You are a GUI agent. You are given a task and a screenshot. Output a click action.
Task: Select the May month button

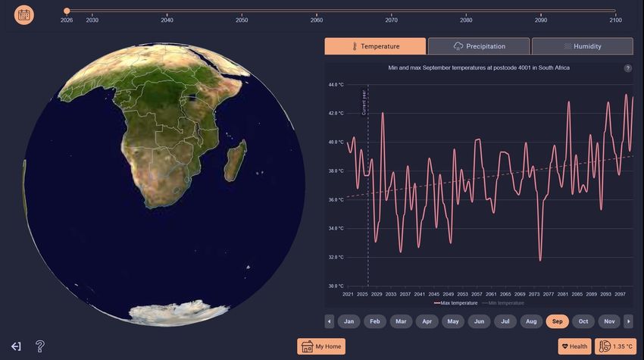point(453,321)
